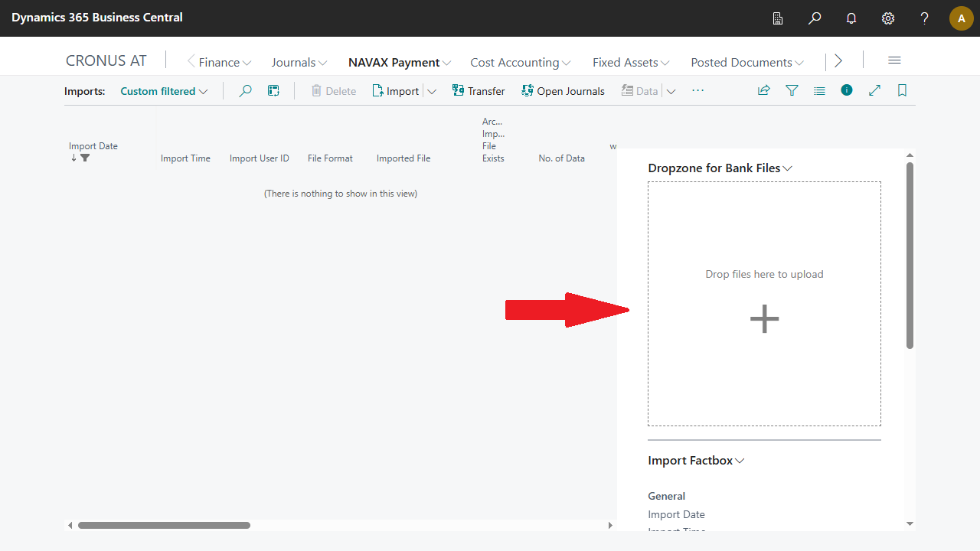Click the list scrollbar right arrow
Viewport: 980px width, 551px height.
(x=610, y=525)
